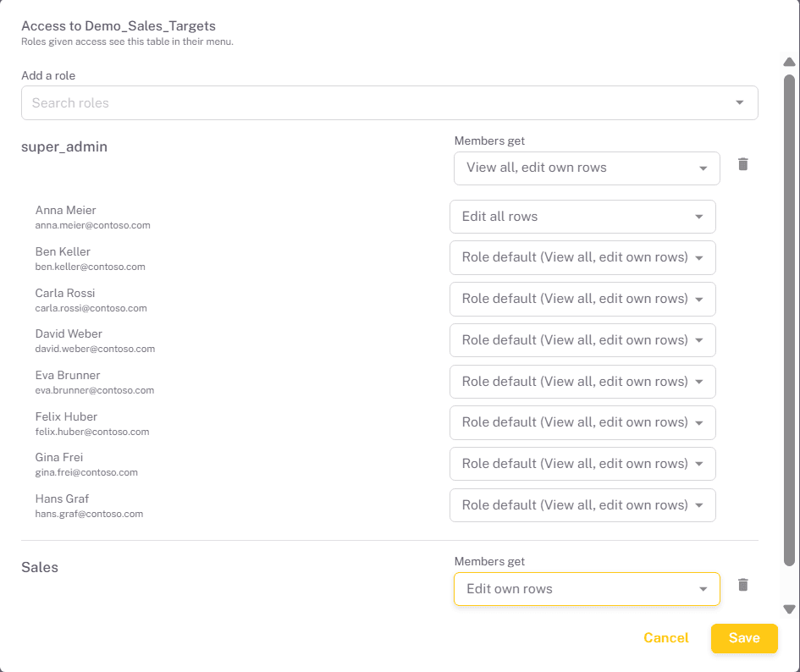
Task: Open Gina Frei's permission dropdown
Action: tap(582, 463)
